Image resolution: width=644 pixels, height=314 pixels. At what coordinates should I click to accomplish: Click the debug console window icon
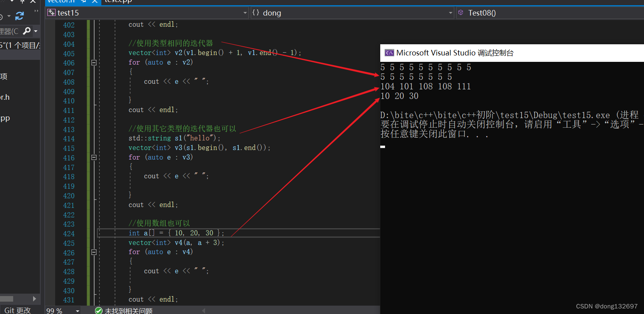coord(389,53)
